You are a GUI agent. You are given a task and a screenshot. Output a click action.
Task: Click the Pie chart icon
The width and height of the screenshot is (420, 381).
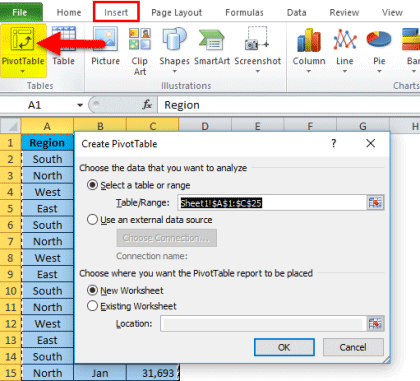click(x=379, y=39)
